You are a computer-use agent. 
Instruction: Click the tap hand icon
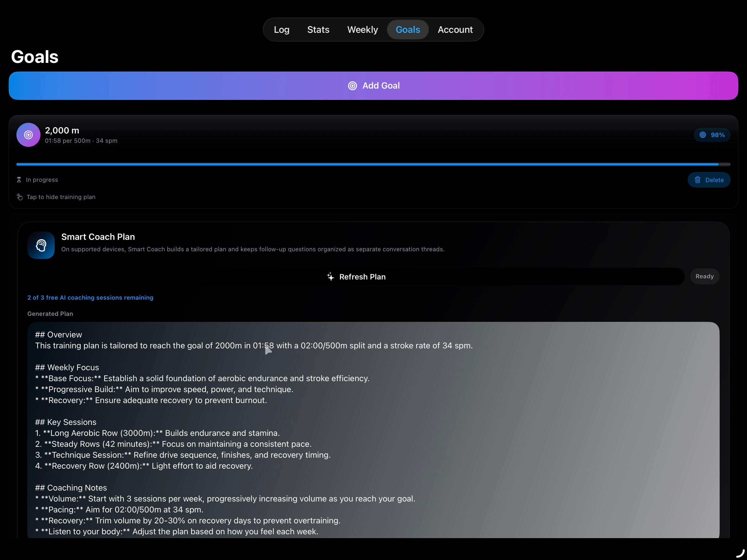20,197
